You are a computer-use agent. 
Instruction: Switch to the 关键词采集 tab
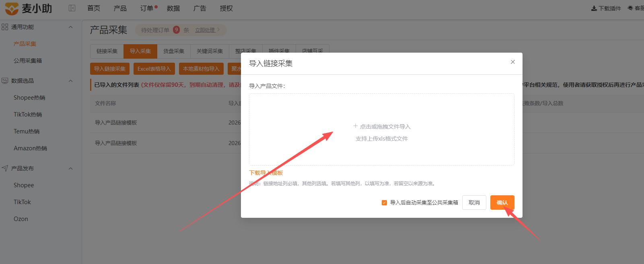click(x=210, y=51)
